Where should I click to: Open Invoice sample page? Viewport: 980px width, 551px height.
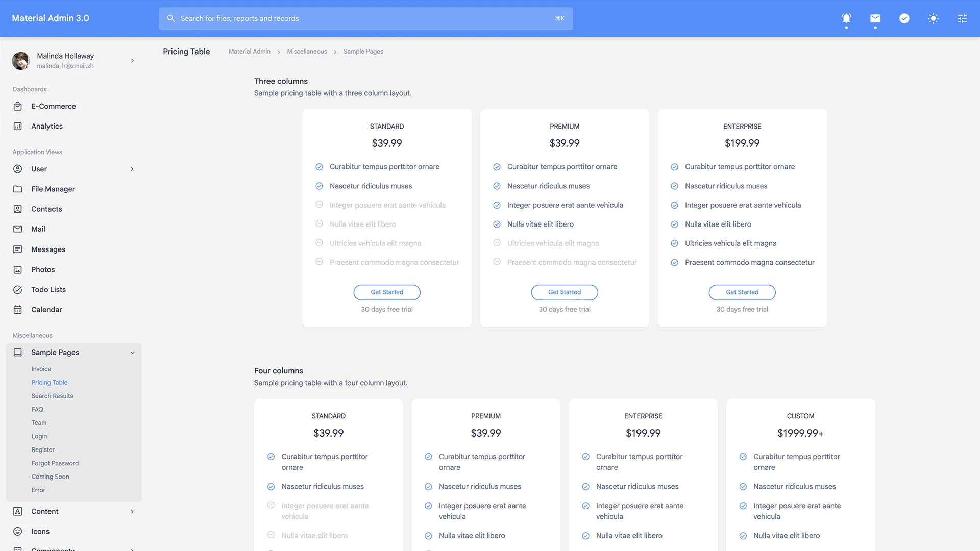click(x=41, y=369)
